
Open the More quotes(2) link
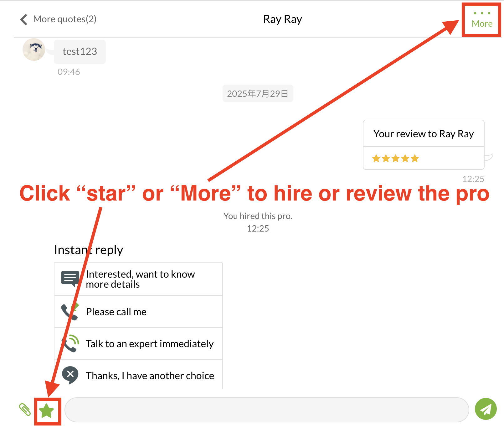[x=64, y=19]
